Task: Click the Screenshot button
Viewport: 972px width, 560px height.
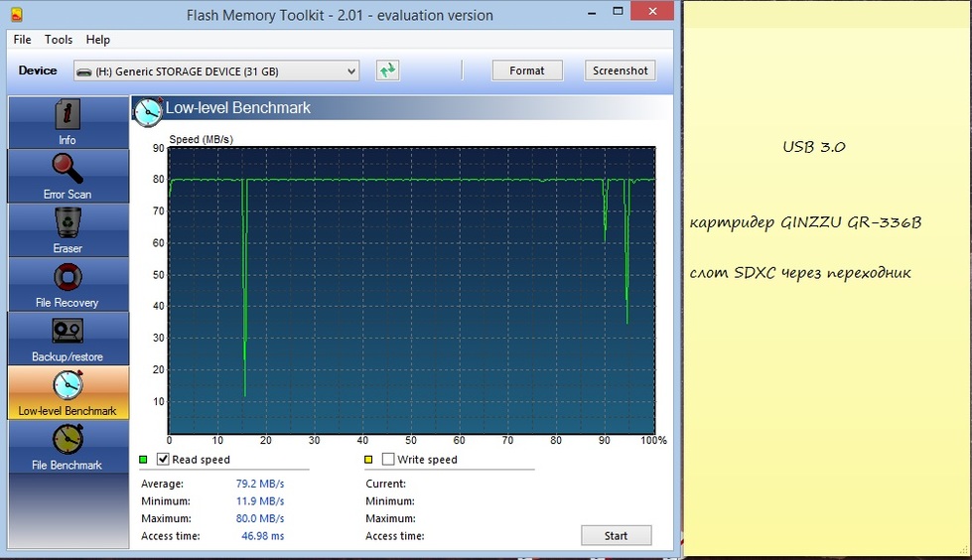Action: click(620, 70)
